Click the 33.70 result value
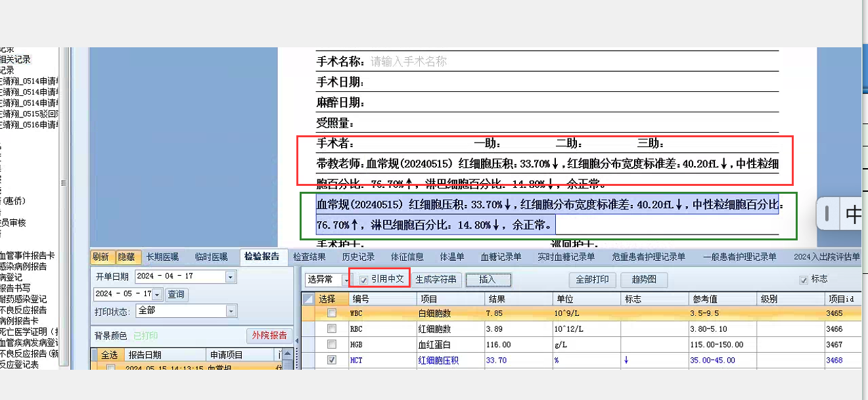Screen dimensions: 868x400 tap(497, 360)
